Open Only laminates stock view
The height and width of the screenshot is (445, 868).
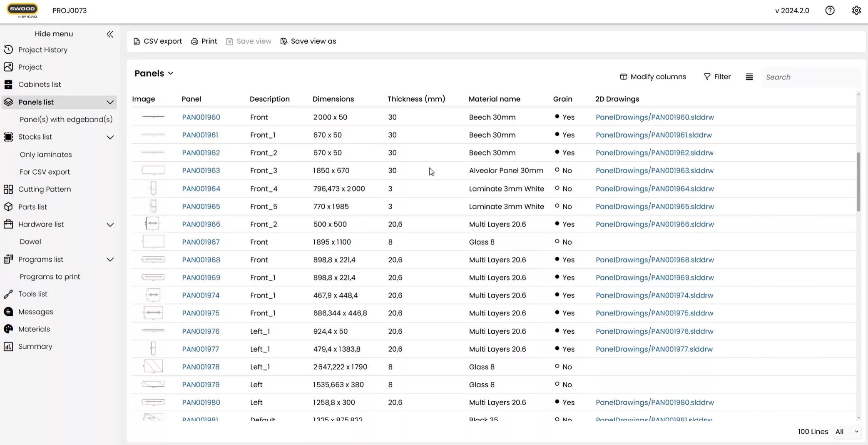[46, 155]
